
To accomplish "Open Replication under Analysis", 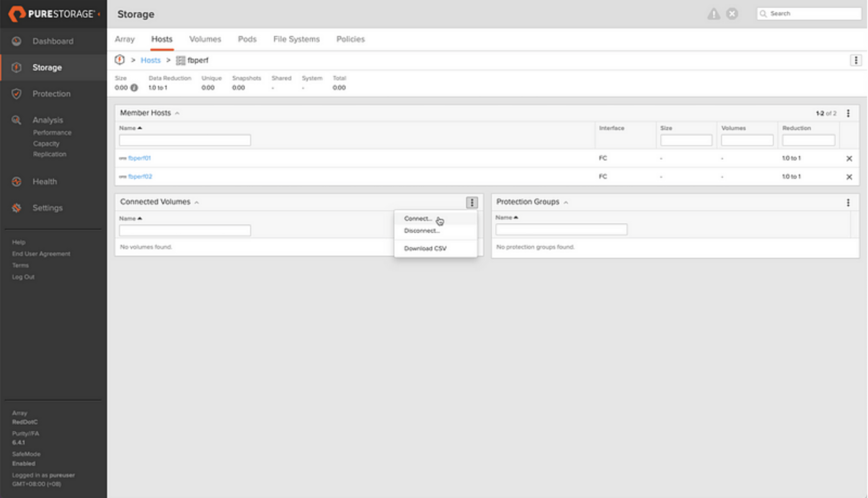I will coord(50,154).
